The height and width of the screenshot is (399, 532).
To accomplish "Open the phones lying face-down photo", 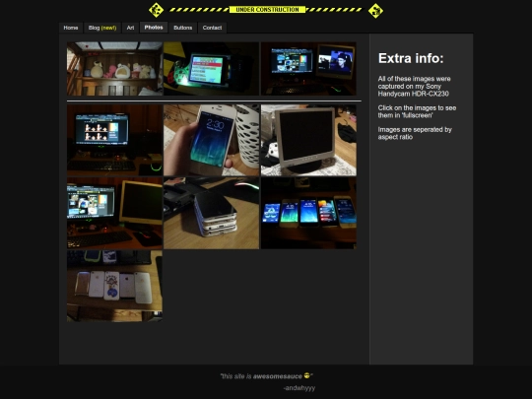I will click(114, 286).
